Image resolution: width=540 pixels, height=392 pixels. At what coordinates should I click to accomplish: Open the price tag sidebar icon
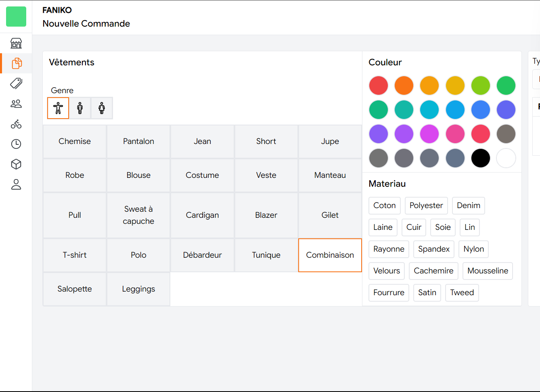pos(16,83)
